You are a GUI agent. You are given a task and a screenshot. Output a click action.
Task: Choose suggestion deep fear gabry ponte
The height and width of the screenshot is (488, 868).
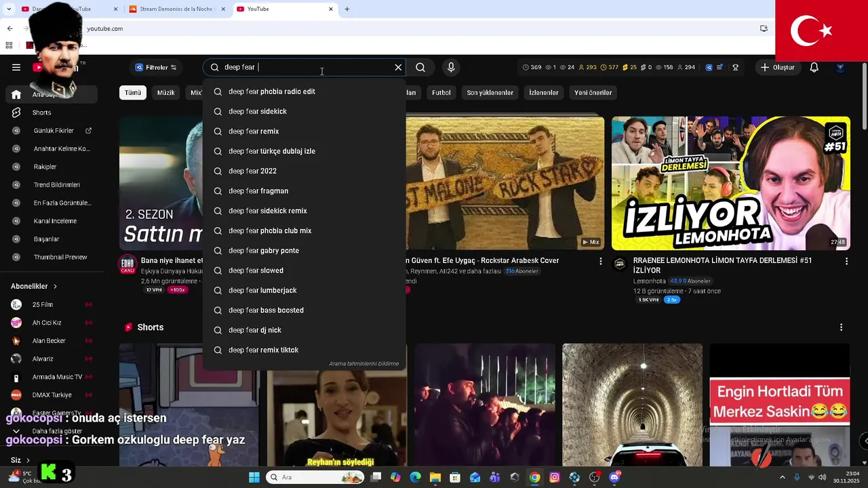pos(304,251)
